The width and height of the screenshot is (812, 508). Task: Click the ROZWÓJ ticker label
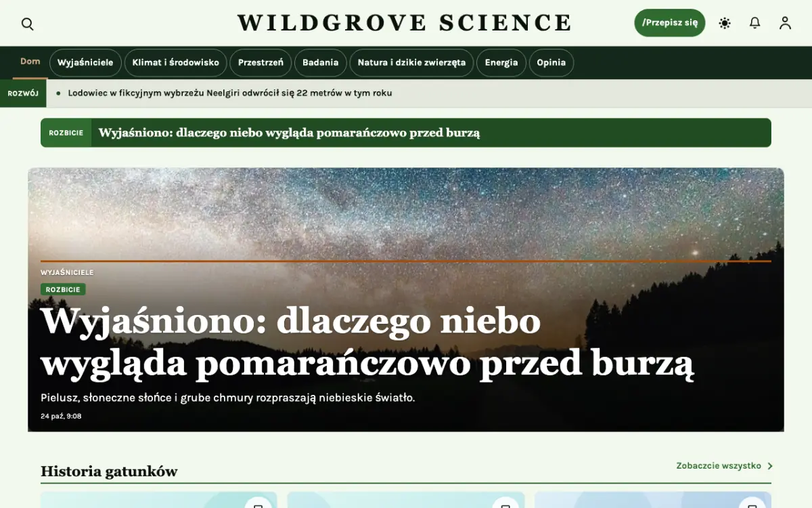(23, 93)
